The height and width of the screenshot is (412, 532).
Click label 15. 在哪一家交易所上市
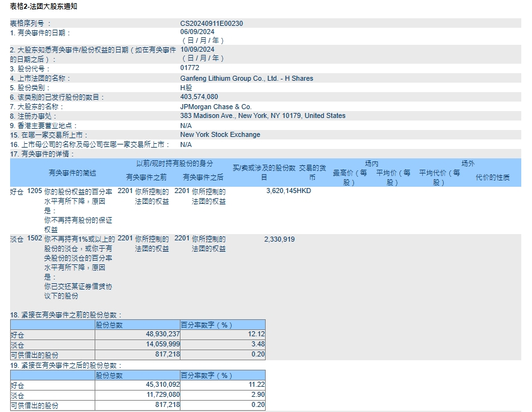[x=49, y=135]
